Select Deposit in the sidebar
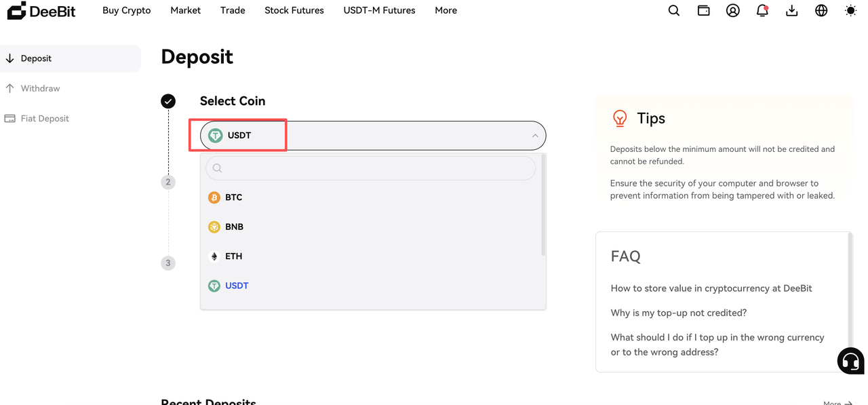Screen dimensions: 868x405 (71, 58)
